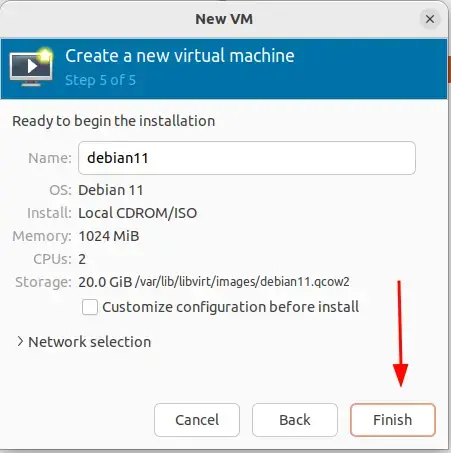Click the Name label beside the text field

pos(50,158)
